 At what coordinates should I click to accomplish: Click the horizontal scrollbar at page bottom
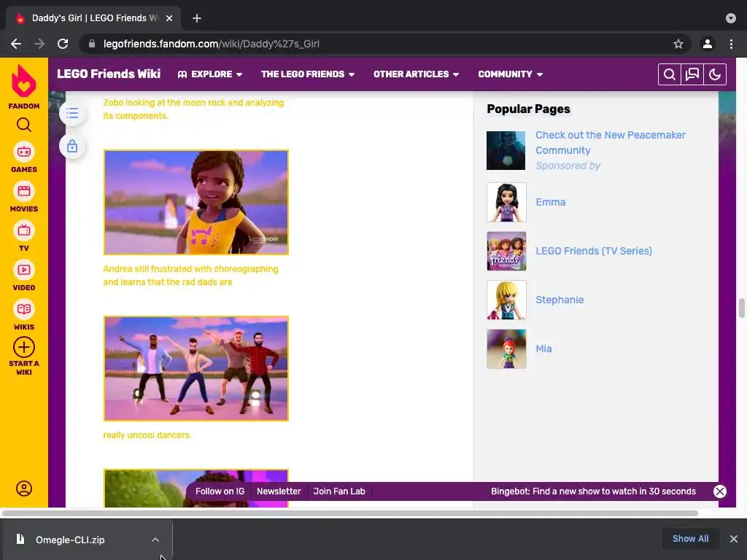[x=350, y=513]
